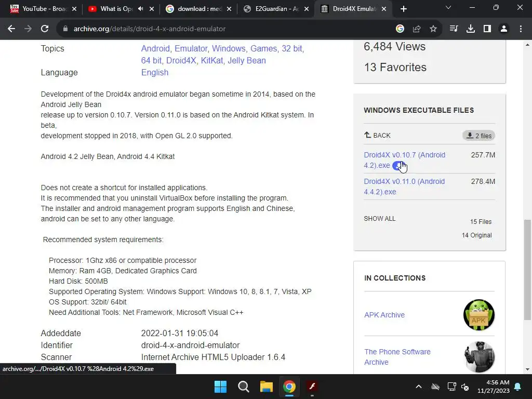Open the 32 bit topic link
532x399 pixels.
[x=292, y=48]
